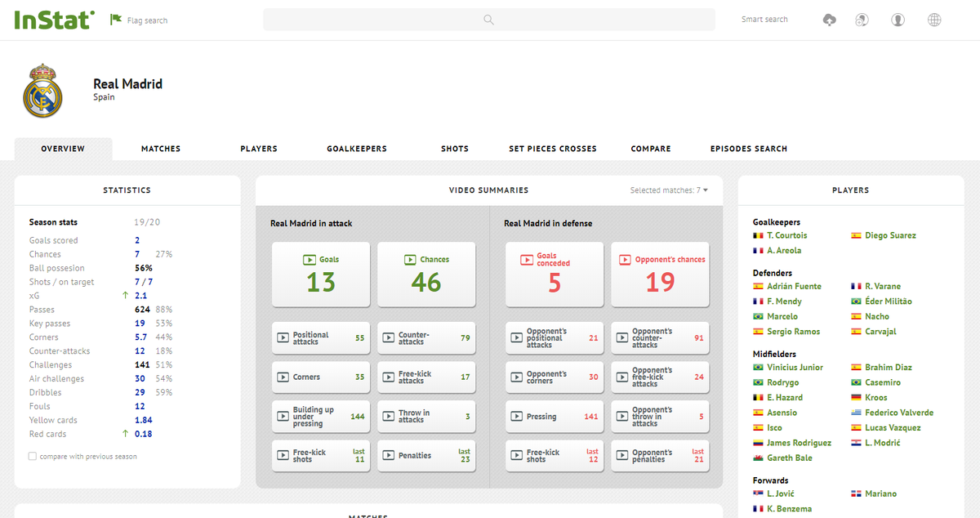Click the globe language icon
The width and height of the screenshot is (980, 518).
point(934,20)
